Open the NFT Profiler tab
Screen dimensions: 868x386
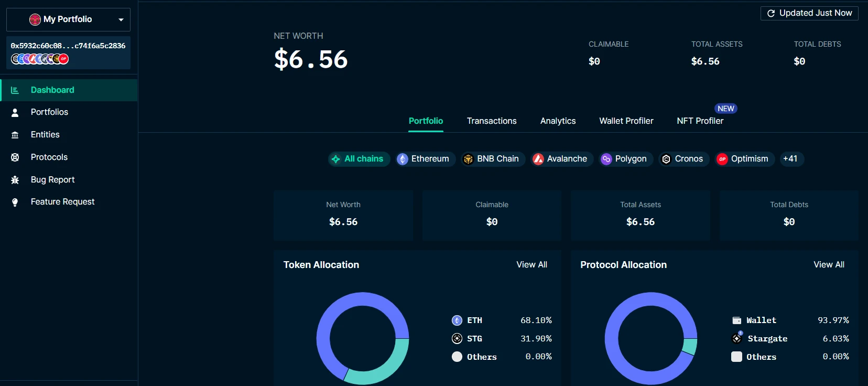click(700, 121)
